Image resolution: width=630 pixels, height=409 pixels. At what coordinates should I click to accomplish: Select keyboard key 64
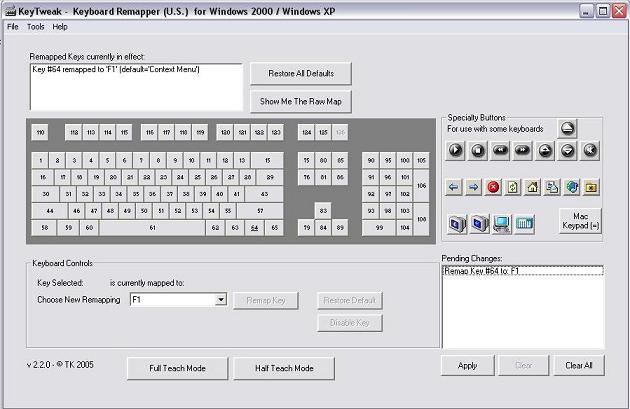(254, 228)
